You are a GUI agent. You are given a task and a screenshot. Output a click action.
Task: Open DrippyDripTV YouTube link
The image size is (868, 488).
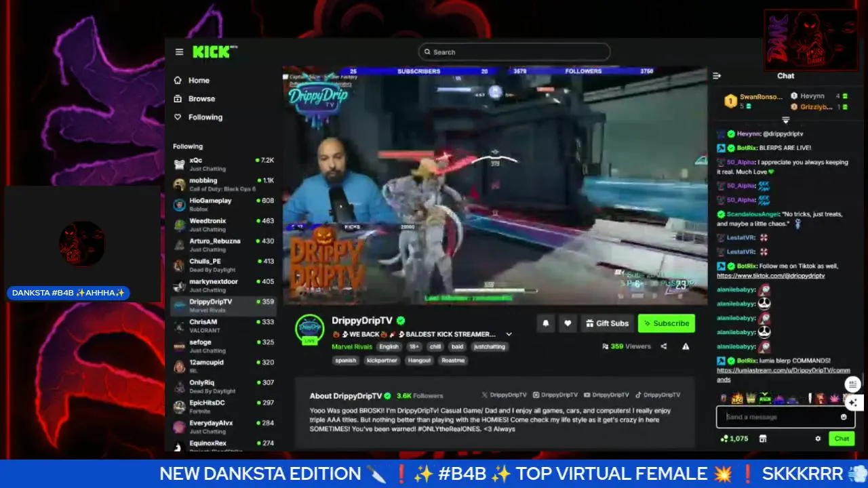(x=607, y=394)
